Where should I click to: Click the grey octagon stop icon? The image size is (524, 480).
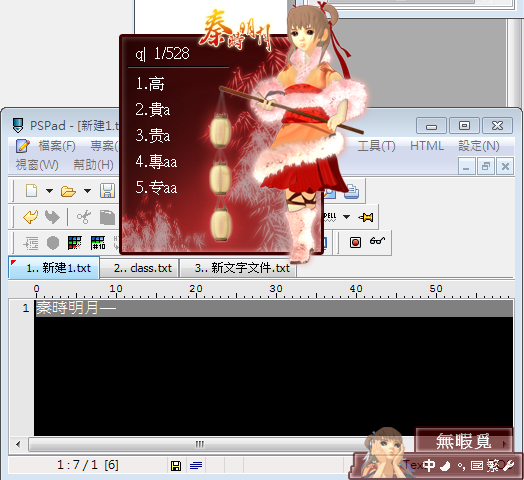(53, 243)
